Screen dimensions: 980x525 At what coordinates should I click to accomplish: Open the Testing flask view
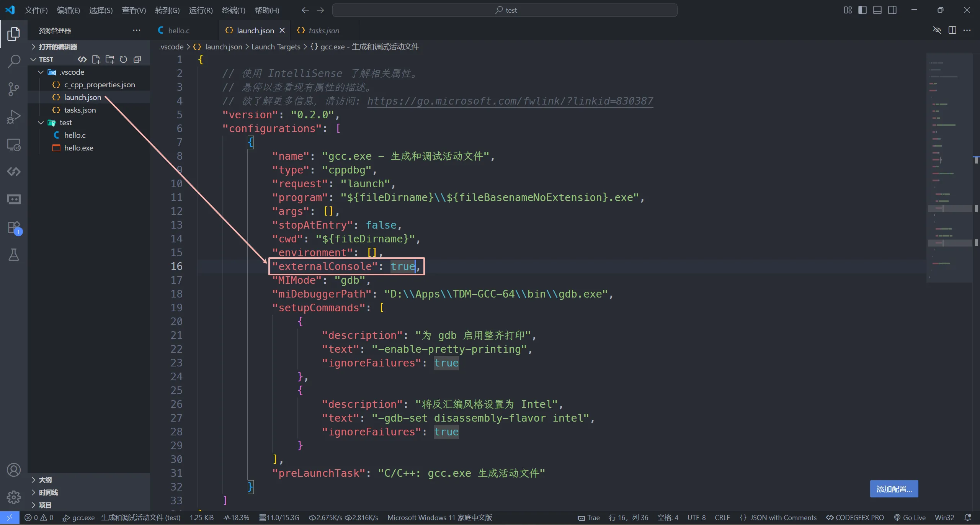tap(14, 255)
